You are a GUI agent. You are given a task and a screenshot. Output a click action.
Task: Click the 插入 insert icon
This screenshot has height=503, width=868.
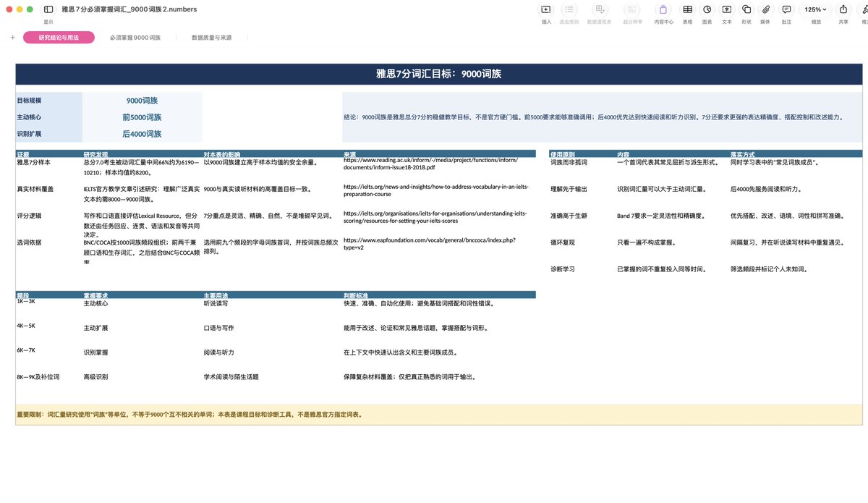click(546, 9)
